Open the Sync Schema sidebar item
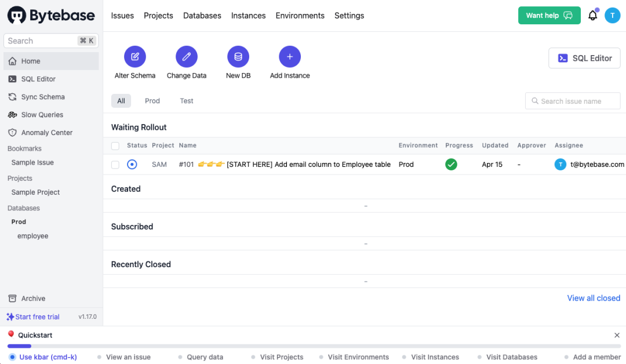The width and height of the screenshot is (626, 364). pyautogui.click(x=40, y=97)
